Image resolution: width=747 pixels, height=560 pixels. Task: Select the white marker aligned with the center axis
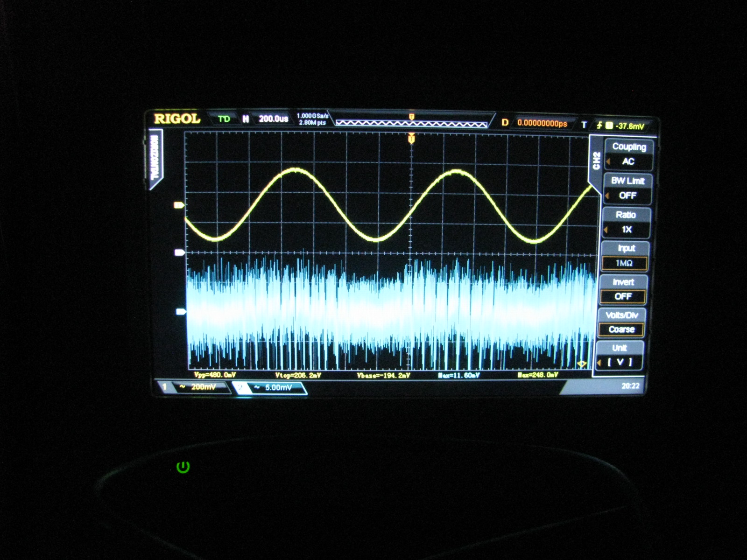pyautogui.click(x=179, y=252)
